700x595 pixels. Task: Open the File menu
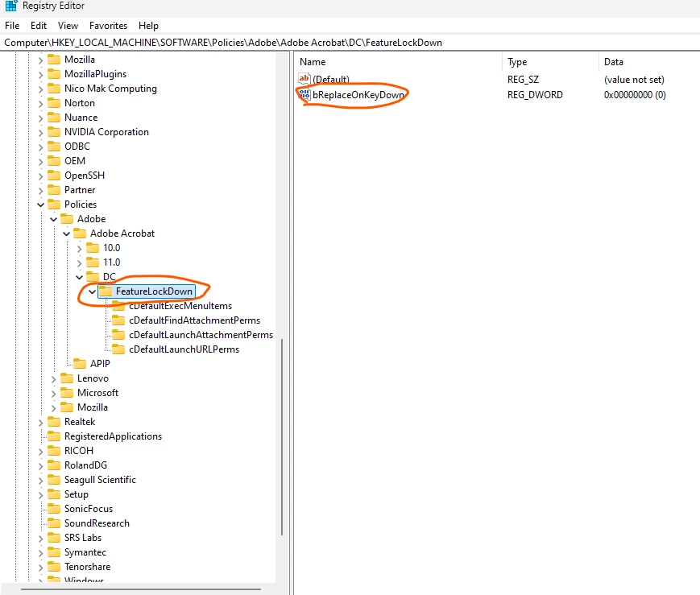[x=12, y=26]
